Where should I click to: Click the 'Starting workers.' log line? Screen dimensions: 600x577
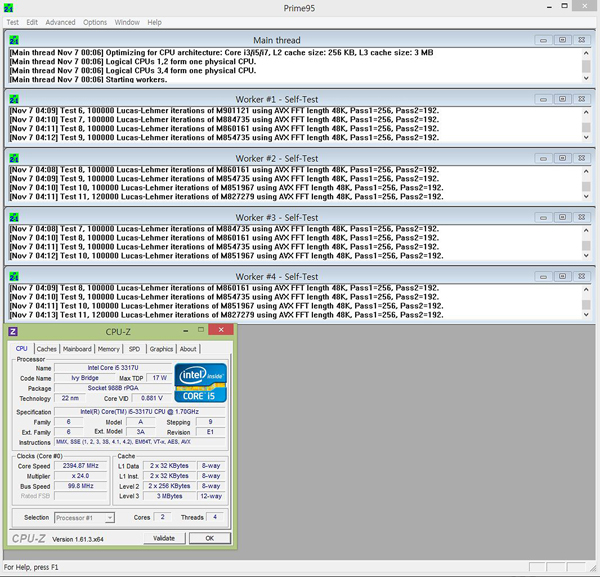(88, 80)
